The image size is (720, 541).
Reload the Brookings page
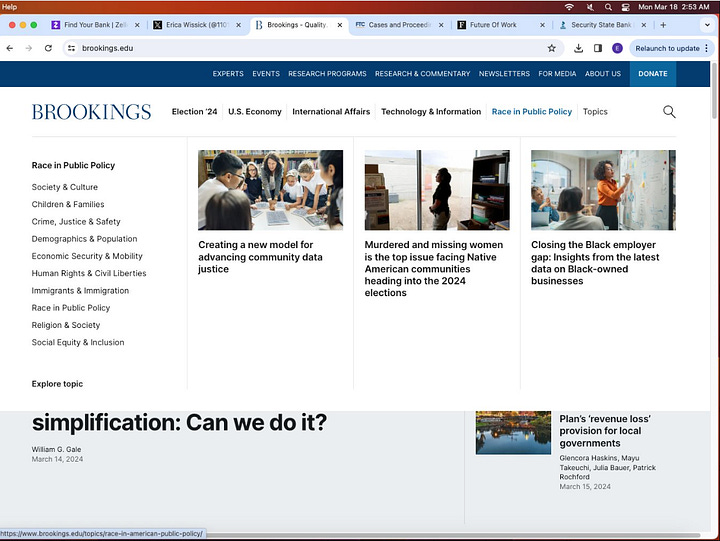tap(48, 48)
